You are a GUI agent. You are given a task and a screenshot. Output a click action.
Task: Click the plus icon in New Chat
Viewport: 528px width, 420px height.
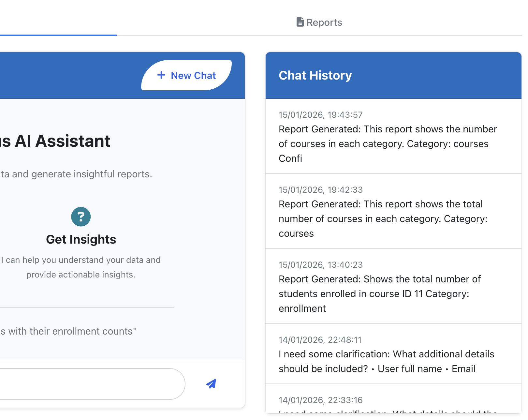point(161,75)
